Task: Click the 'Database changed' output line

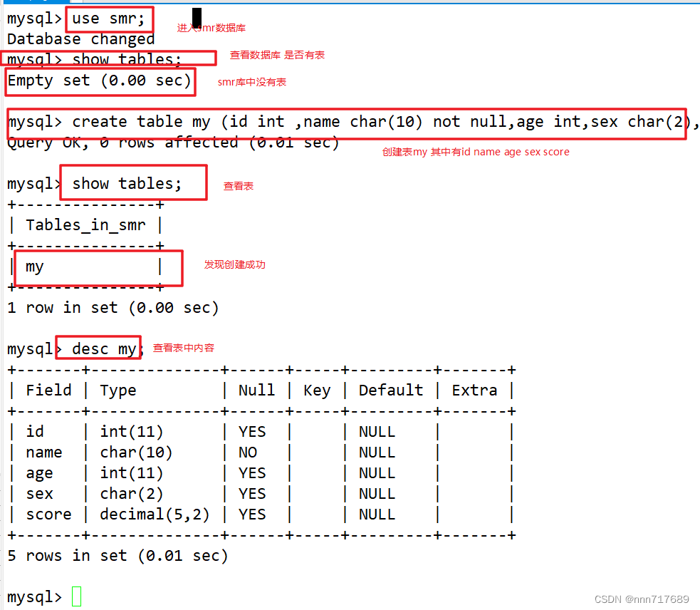Action: click(80, 39)
